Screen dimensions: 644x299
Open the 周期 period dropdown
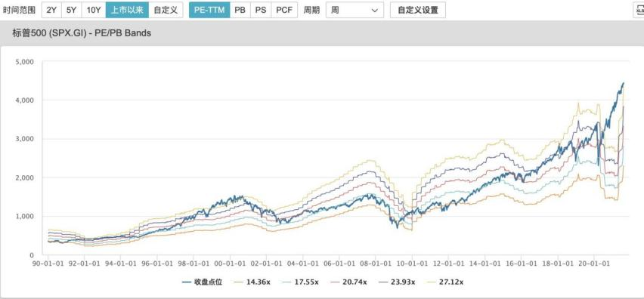355,10
